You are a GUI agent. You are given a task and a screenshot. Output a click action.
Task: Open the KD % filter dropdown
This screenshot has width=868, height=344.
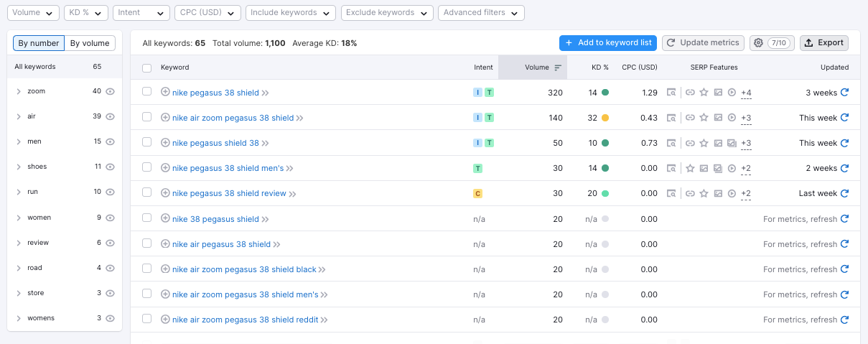(x=85, y=13)
